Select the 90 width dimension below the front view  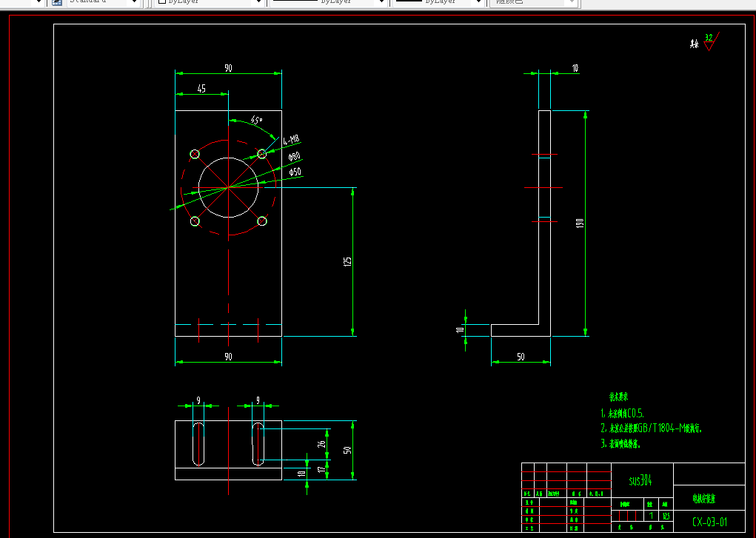[x=228, y=356]
